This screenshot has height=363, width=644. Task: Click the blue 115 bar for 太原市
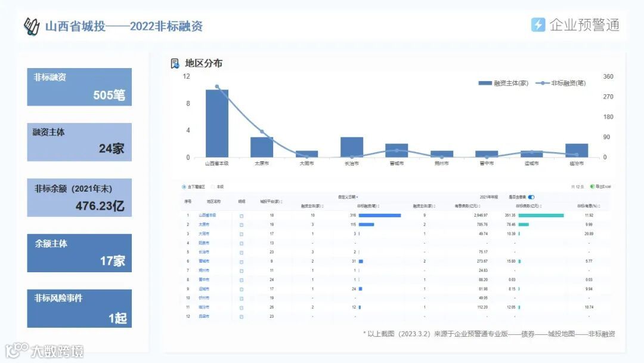366,224
